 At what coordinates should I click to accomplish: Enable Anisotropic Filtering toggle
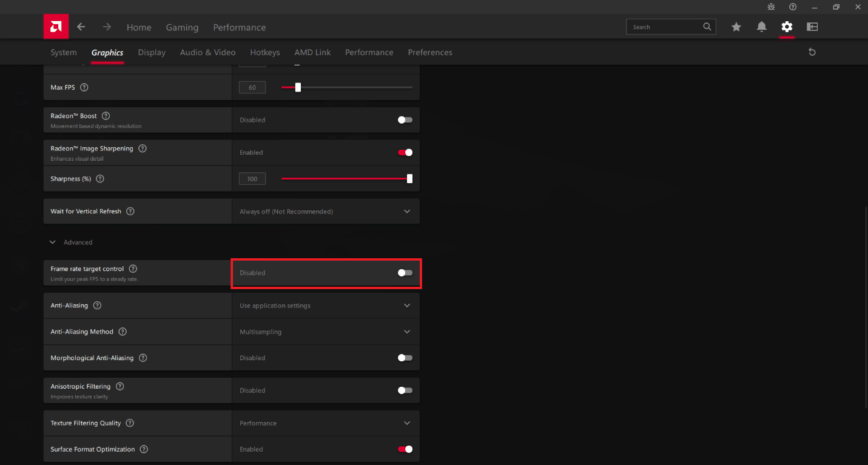point(405,390)
